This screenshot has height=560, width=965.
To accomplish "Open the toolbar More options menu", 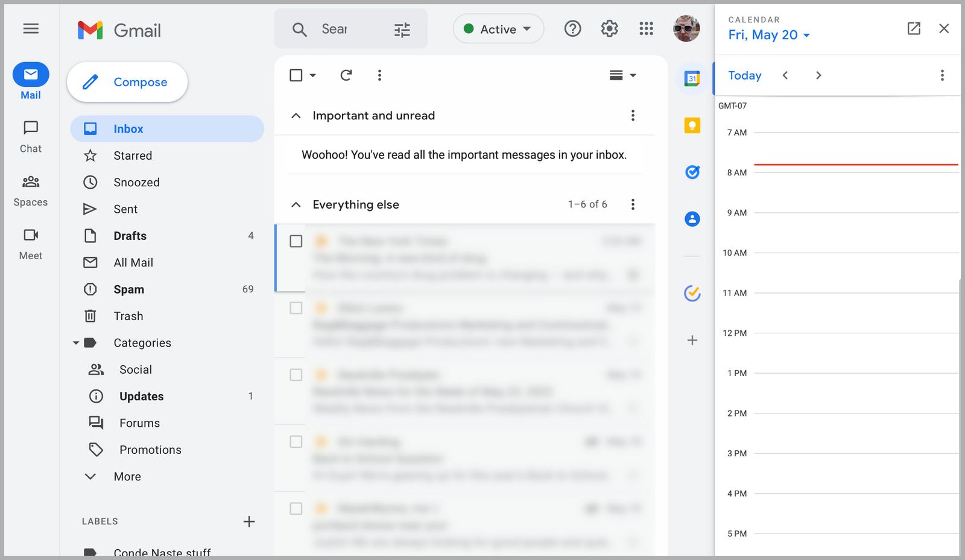I will 379,75.
